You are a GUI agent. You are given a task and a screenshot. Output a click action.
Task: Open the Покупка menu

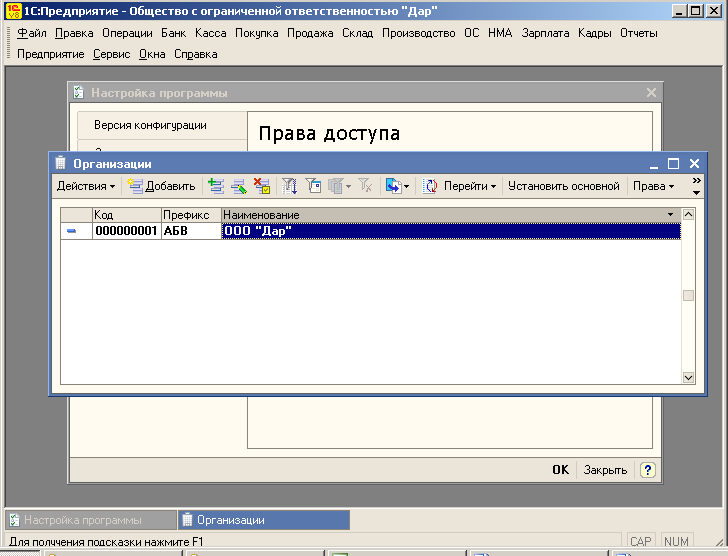point(256,33)
